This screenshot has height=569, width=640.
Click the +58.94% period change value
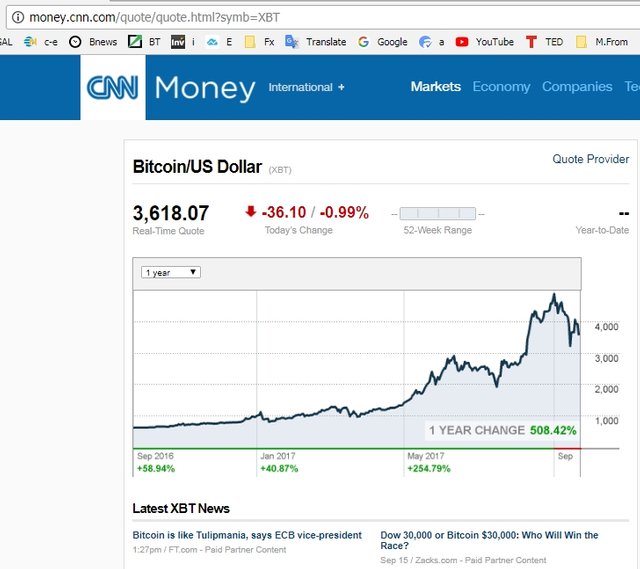156,469
